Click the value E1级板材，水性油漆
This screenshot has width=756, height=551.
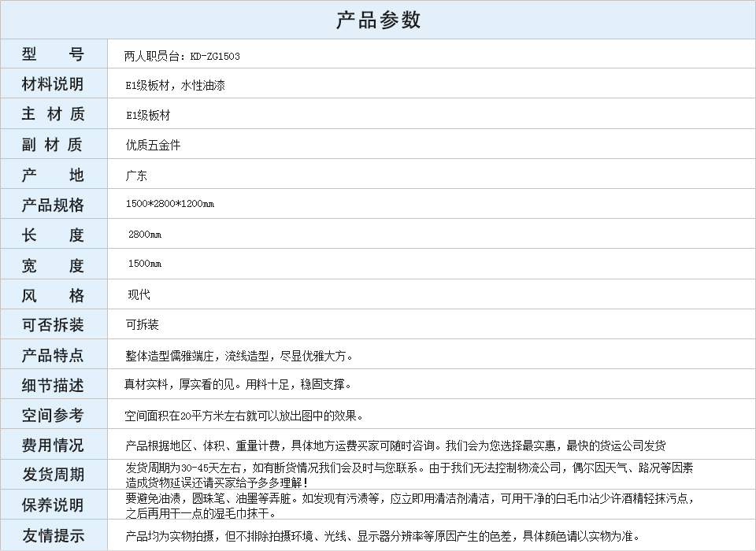tap(176, 86)
